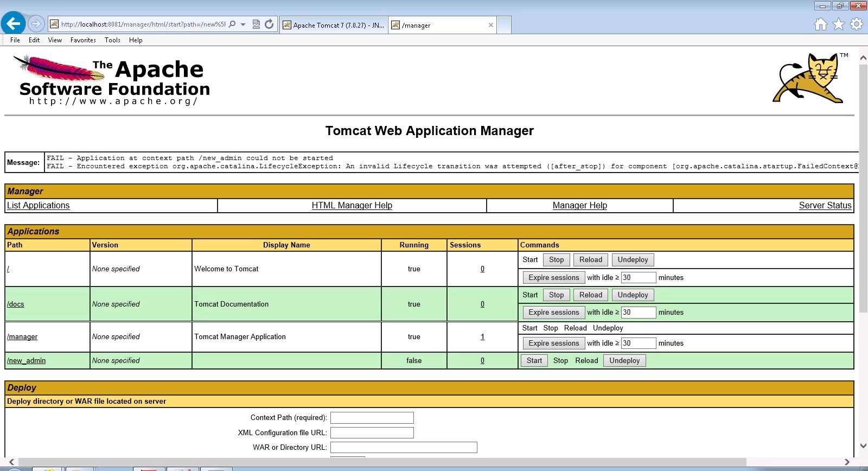This screenshot has width=868, height=471.
Task: Start the /new_admin application
Action: pyautogui.click(x=534, y=361)
